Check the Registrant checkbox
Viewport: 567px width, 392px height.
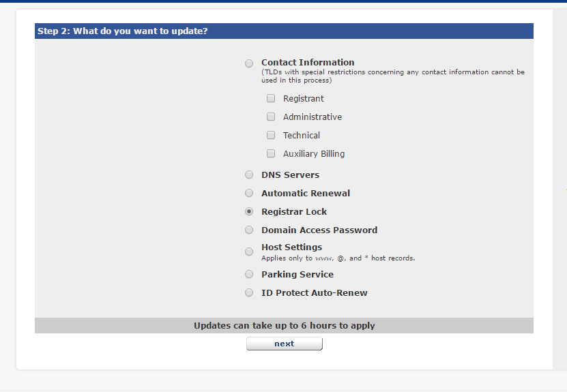271,98
